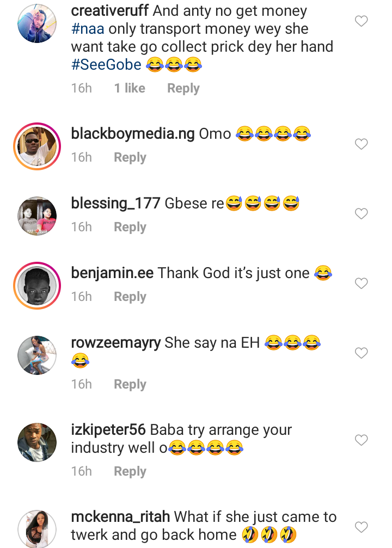392x548 pixels.
Task: View blackboymedia.ng's story avatar
Action: click(x=37, y=146)
